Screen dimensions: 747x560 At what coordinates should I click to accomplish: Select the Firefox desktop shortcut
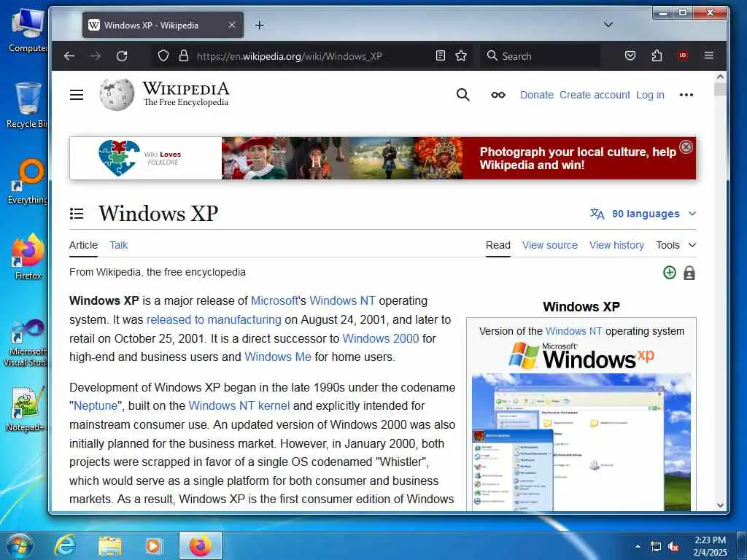[x=28, y=257]
